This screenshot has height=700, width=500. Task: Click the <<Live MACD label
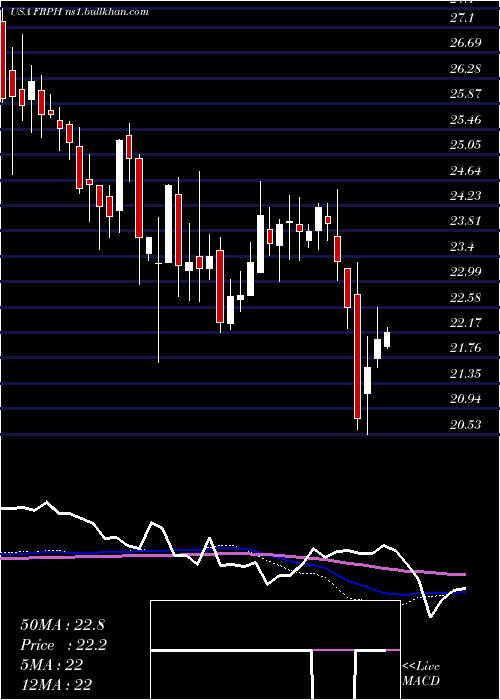click(421, 674)
